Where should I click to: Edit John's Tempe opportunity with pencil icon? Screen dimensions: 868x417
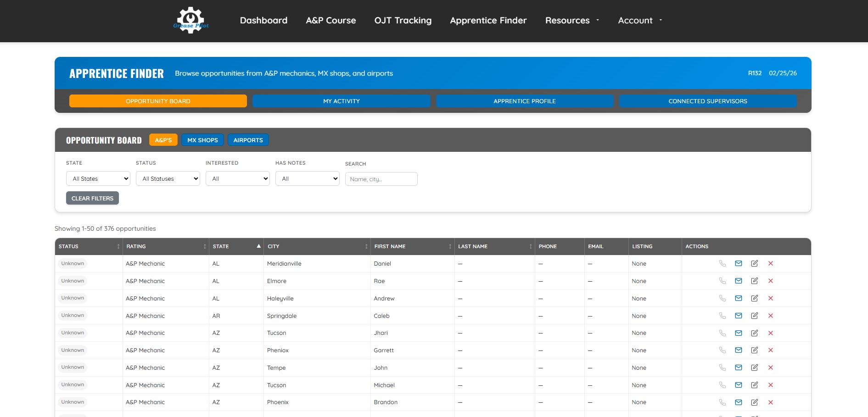pos(755,367)
